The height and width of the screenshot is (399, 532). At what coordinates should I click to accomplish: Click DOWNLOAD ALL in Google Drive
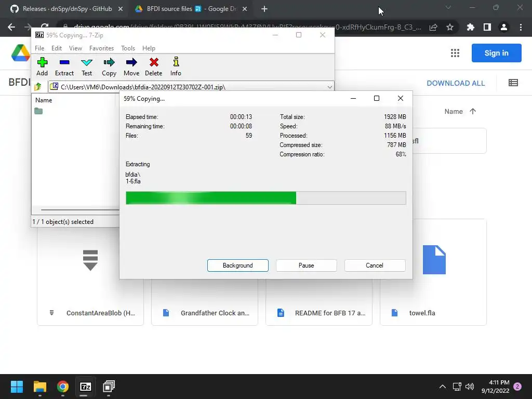point(456,83)
